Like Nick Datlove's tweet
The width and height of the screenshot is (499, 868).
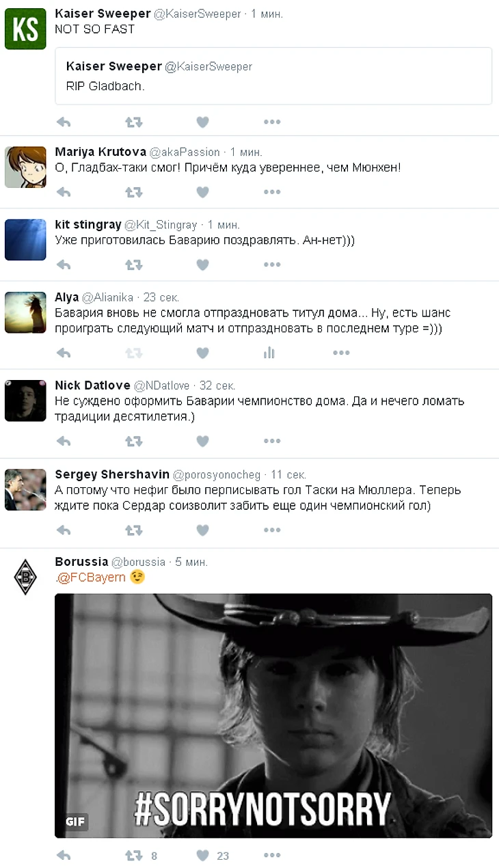click(202, 442)
